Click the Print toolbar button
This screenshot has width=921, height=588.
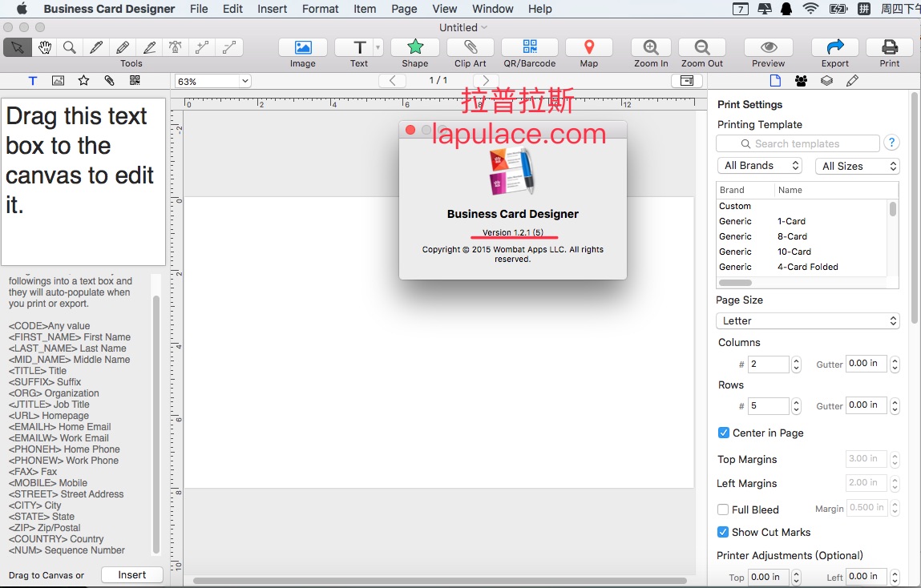pyautogui.click(x=889, y=47)
